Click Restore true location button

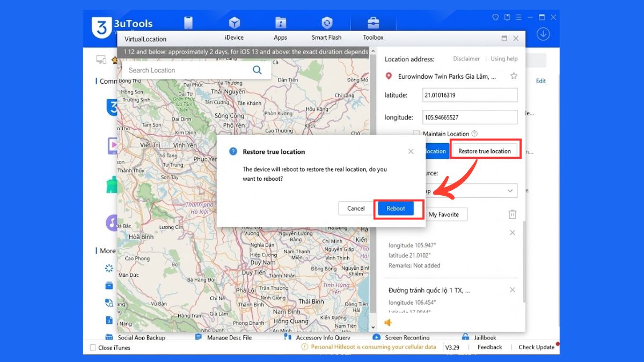click(485, 151)
